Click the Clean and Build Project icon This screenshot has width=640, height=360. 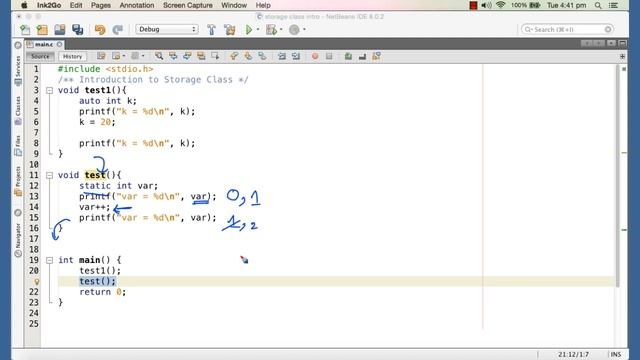pyautogui.click(x=229, y=29)
